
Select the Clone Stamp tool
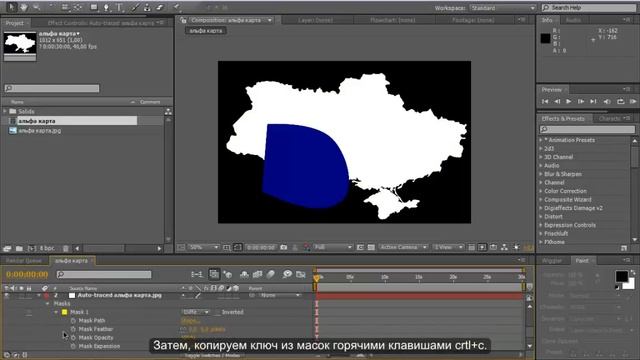[147, 7]
